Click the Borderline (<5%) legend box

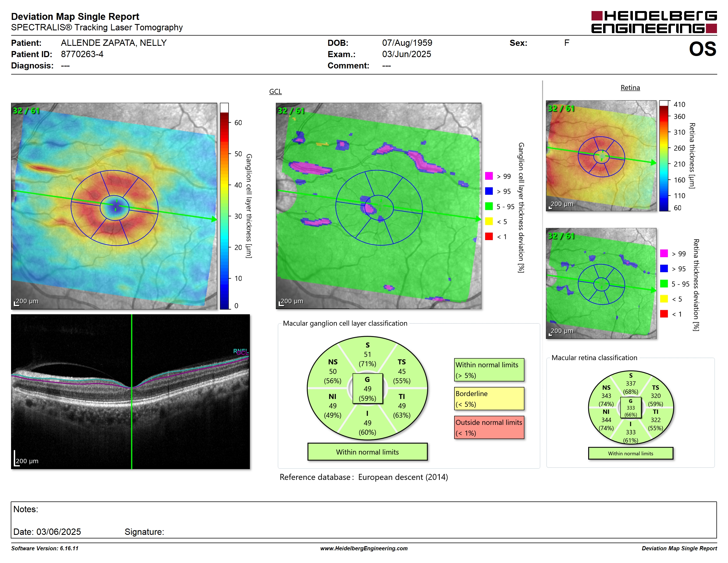[x=489, y=399]
